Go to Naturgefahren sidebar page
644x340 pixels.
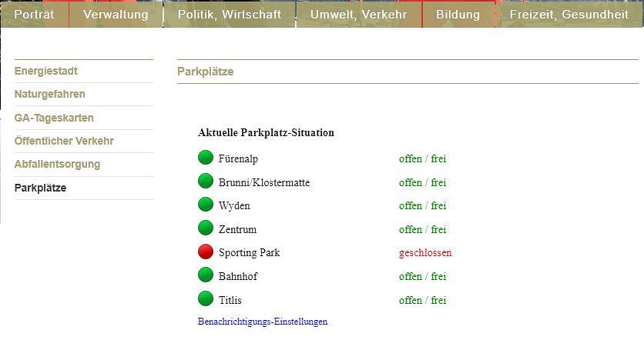[x=49, y=94]
